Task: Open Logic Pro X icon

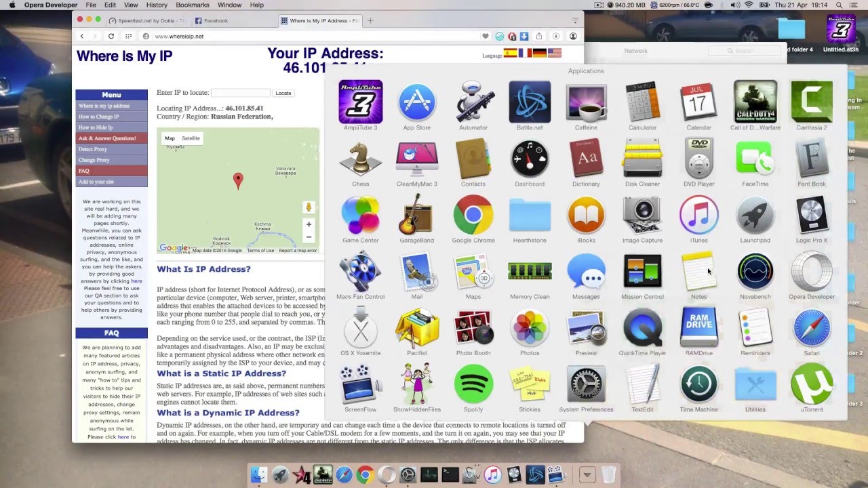Action: pos(812,214)
